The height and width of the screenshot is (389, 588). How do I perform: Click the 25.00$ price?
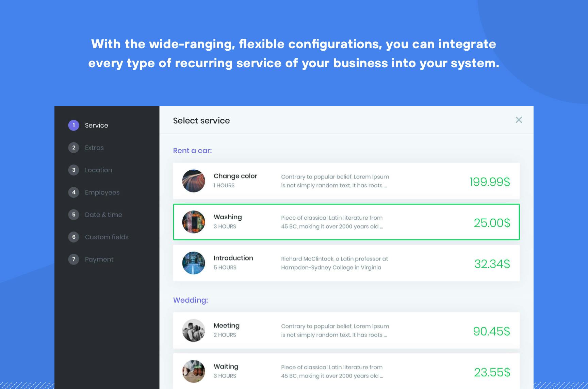[x=492, y=223]
